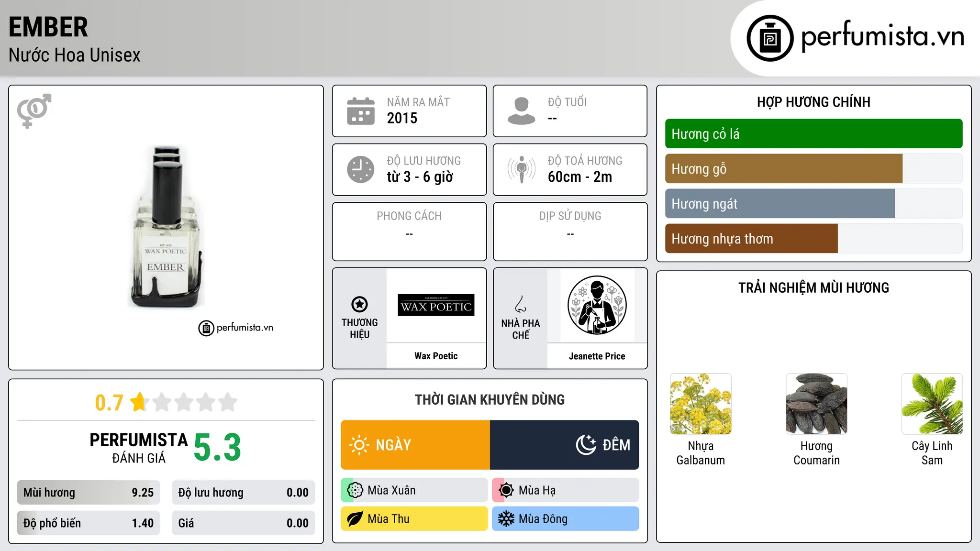
Task: Open the Ember perfume bottle image
Action: (166, 226)
